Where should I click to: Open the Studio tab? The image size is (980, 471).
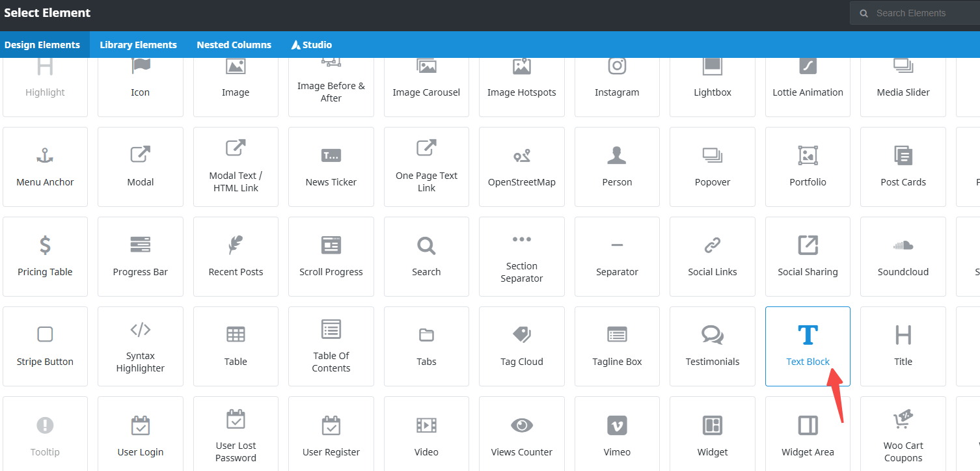[312, 45]
